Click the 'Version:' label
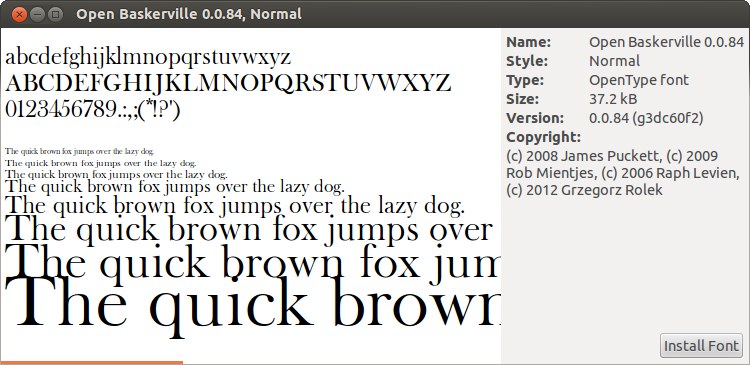 coord(535,118)
